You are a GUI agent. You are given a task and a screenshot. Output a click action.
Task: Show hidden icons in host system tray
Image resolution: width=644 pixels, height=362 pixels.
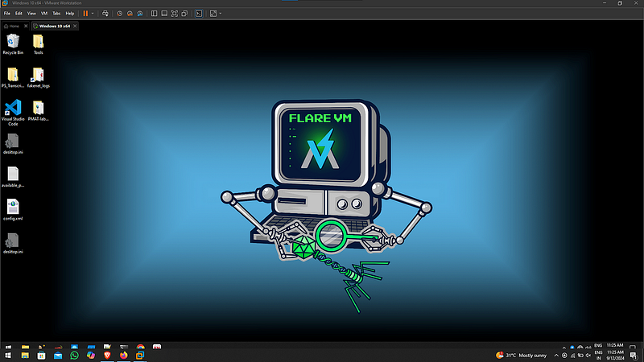(556, 356)
